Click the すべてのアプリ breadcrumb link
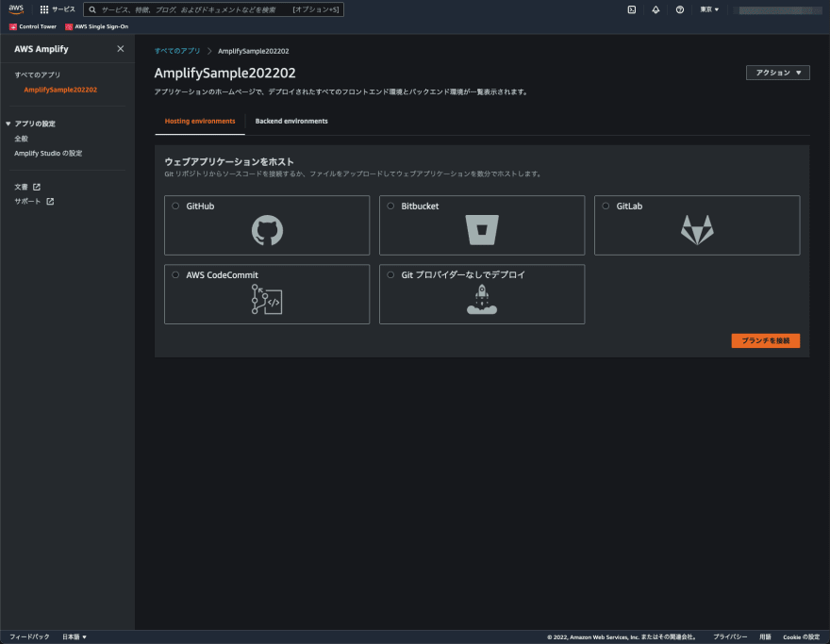The width and height of the screenshot is (830, 644). (x=177, y=51)
